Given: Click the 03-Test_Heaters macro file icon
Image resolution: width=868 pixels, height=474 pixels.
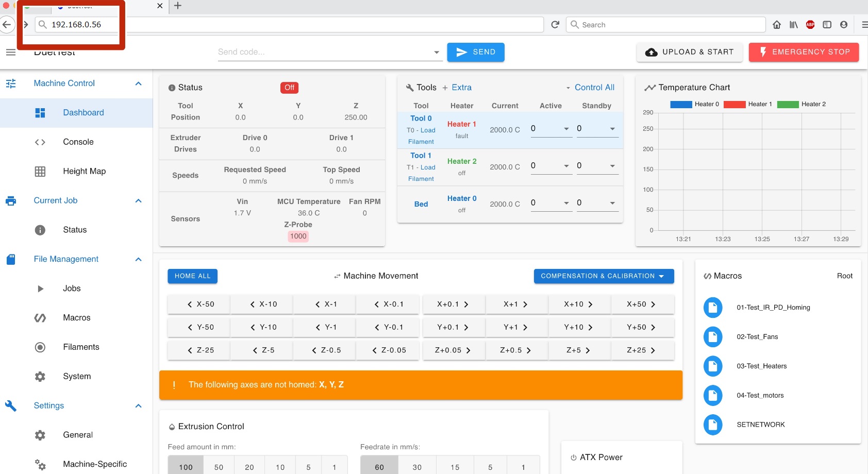Looking at the screenshot, I should click(x=713, y=366).
